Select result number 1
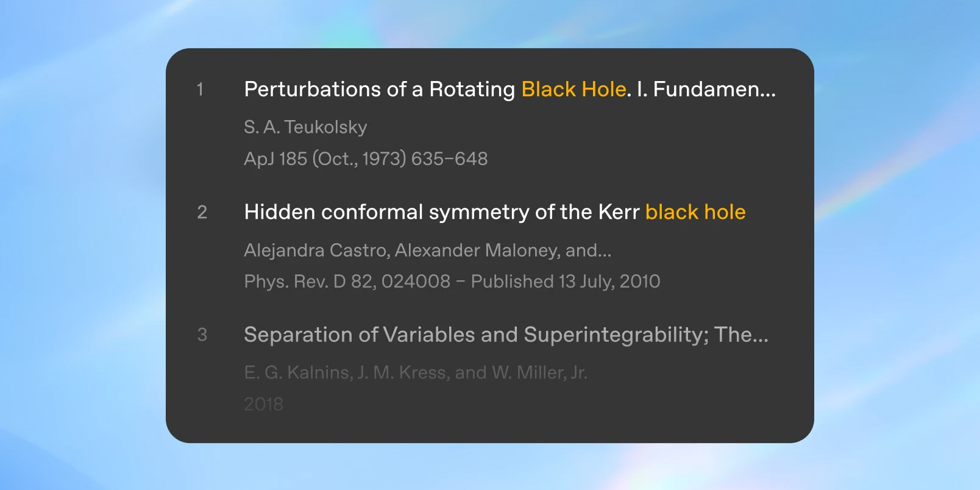The image size is (980, 490). [x=200, y=90]
